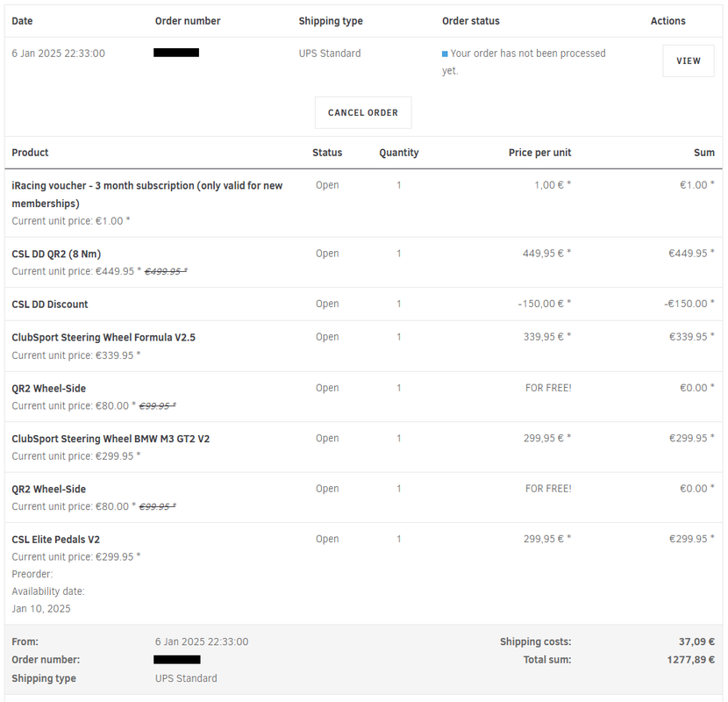The width and height of the screenshot is (728, 702).
Task: Click the 449,95 € price per unit value
Action: 547,254
